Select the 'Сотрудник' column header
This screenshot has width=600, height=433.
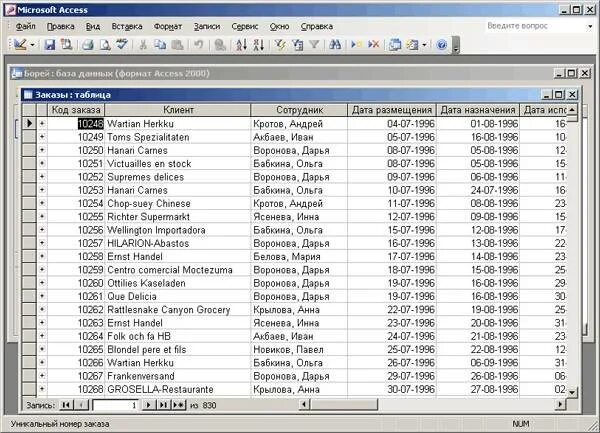pyautogui.click(x=299, y=110)
